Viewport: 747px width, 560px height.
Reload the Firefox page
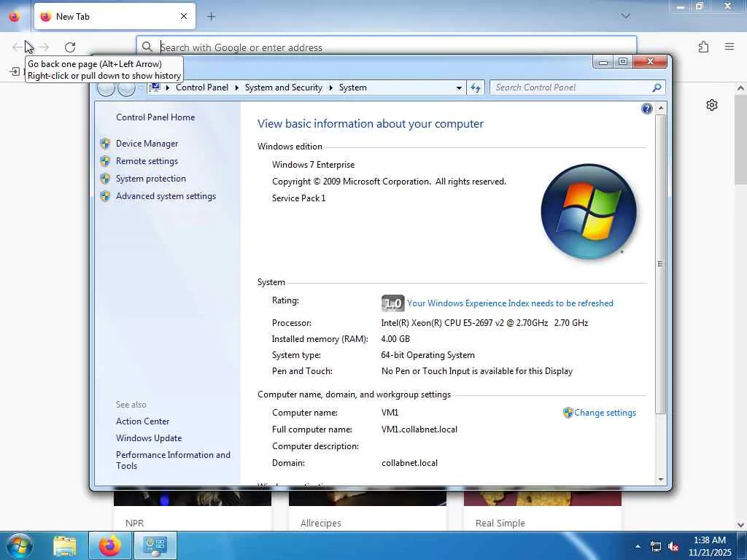coord(70,47)
